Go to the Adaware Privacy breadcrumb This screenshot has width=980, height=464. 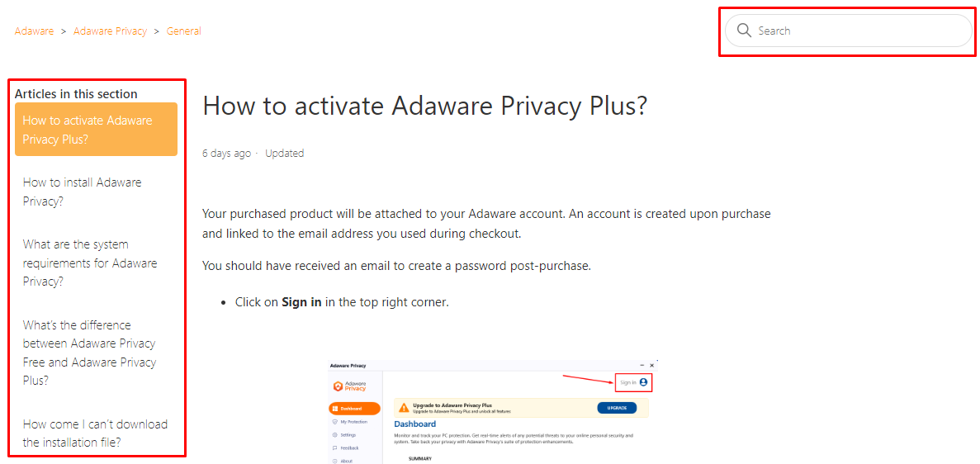110,31
